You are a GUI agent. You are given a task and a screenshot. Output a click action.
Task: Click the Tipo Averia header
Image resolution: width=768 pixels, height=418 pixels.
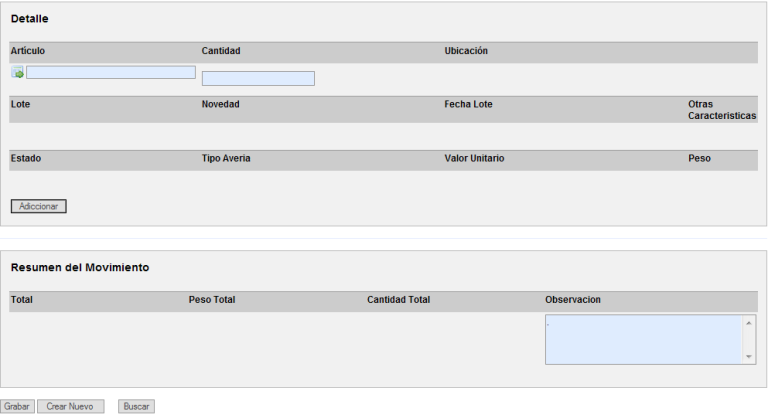coord(226,159)
